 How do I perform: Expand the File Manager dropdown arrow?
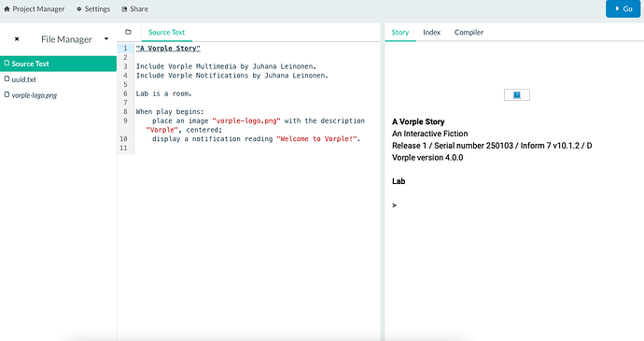(106, 39)
